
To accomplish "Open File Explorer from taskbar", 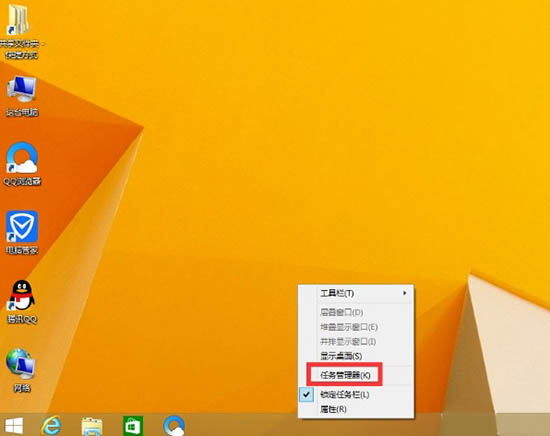I will [x=92, y=426].
